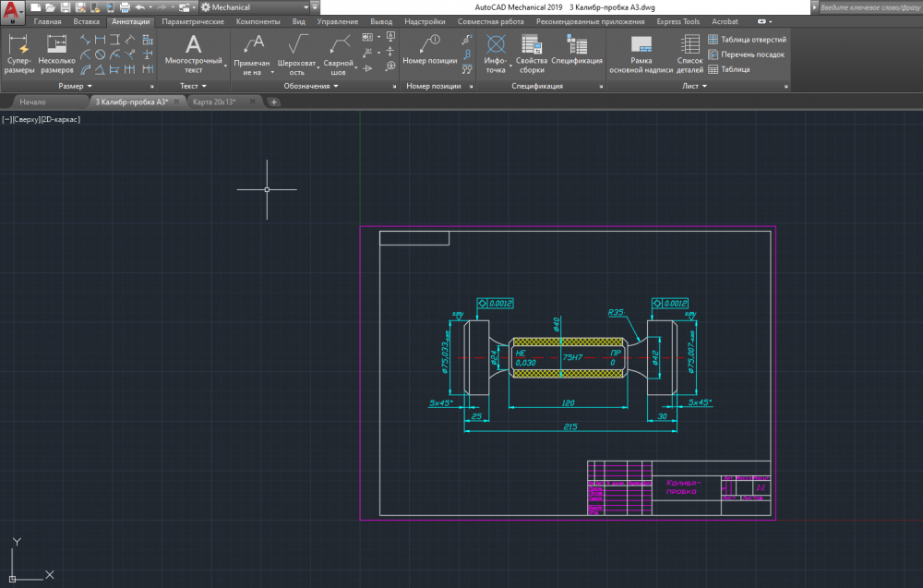This screenshot has width=923, height=588.
Task: Click the Таблица отверстий button
Action: click(748, 40)
